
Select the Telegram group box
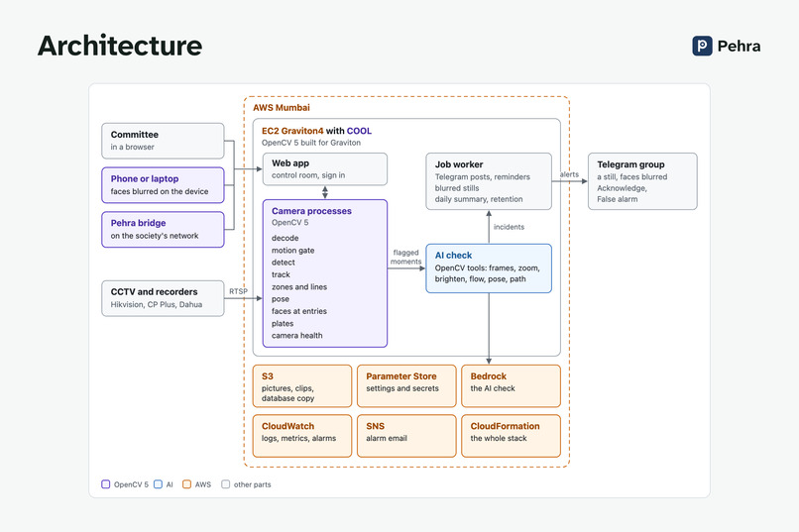pyautogui.click(x=642, y=181)
